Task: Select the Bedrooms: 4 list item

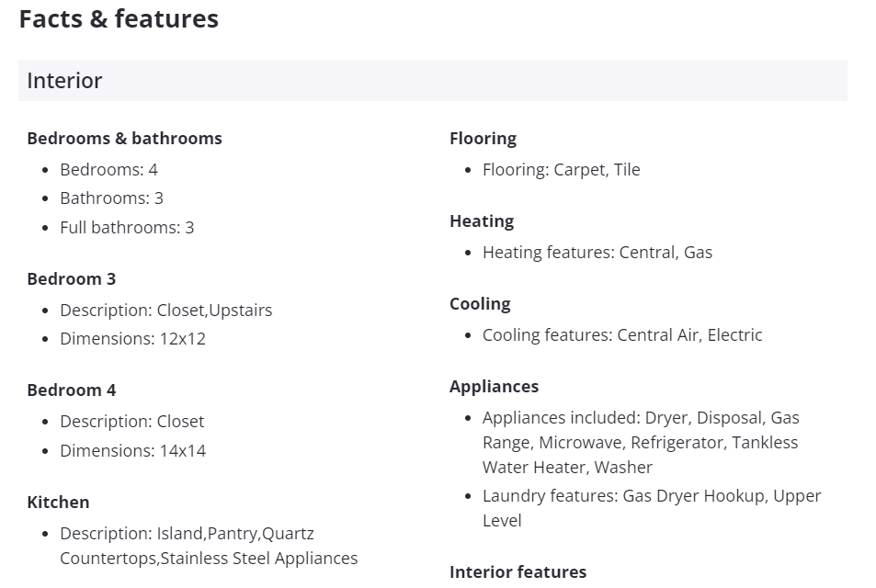Action: (x=108, y=170)
